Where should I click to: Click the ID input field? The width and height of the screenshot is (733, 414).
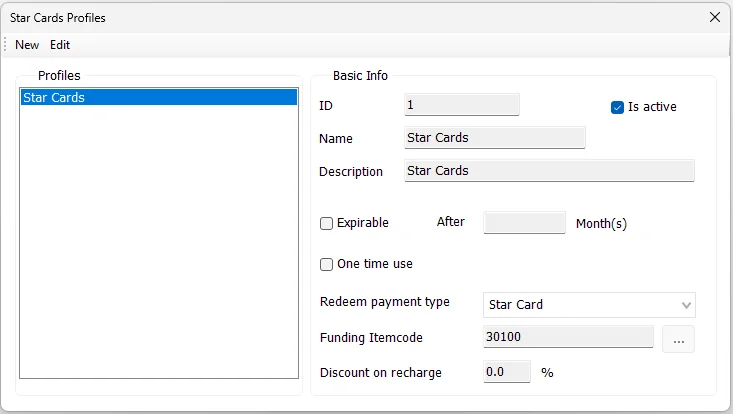tap(462, 105)
